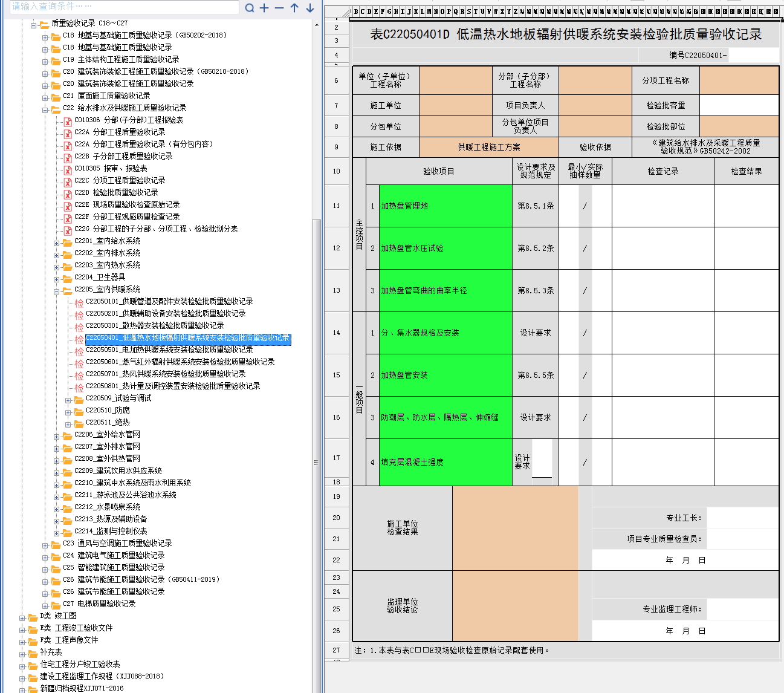
Task: Open C22050801_热计量及调控装置安装检验批质量验收记录
Action: click(173, 386)
